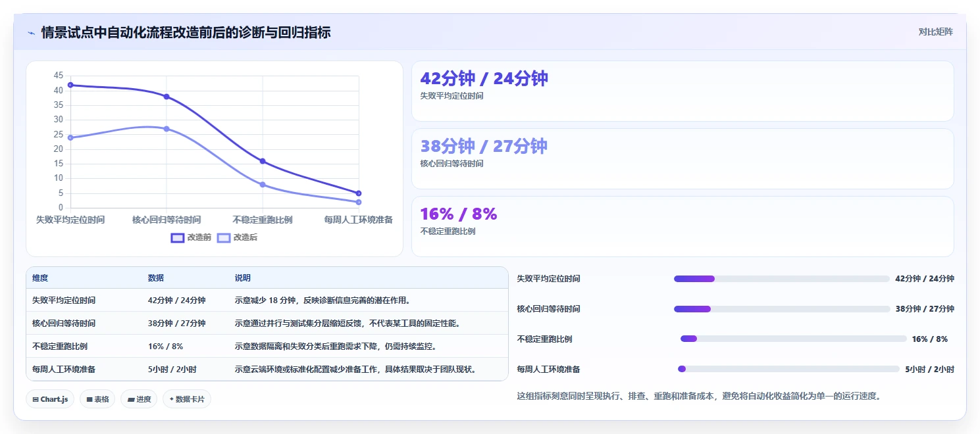Click the 改造后 data point at 失败平均定位时间
Viewport: 980px width, 434px height.
(70, 137)
